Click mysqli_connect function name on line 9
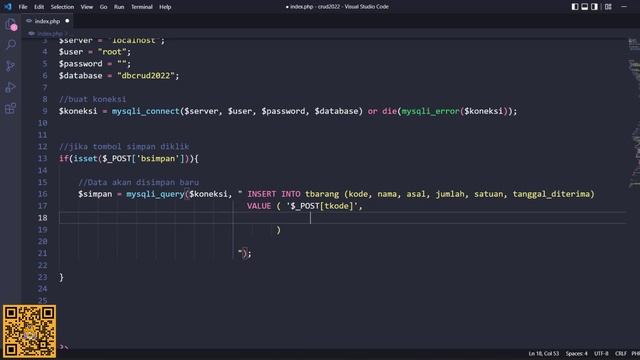 (x=146, y=111)
